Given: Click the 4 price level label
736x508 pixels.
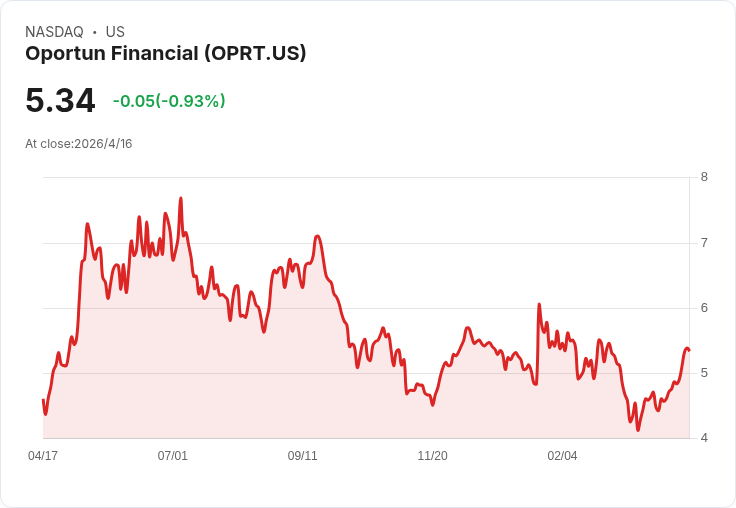Looking at the screenshot, I should [x=704, y=438].
